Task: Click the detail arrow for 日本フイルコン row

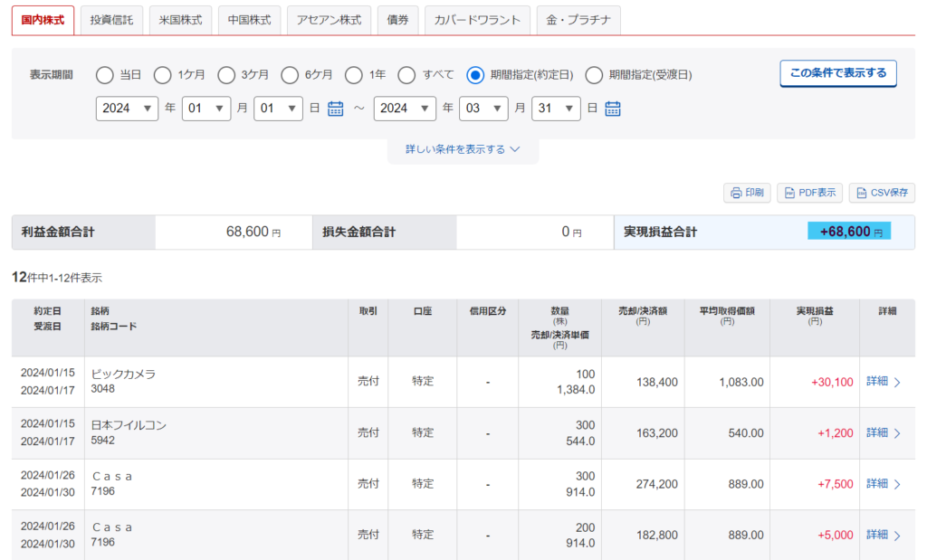Action: click(897, 433)
